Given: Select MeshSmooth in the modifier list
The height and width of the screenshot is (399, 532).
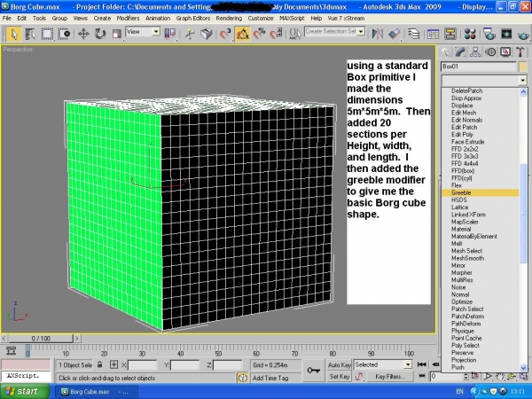Looking at the screenshot, I should pyautogui.click(x=467, y=258).
